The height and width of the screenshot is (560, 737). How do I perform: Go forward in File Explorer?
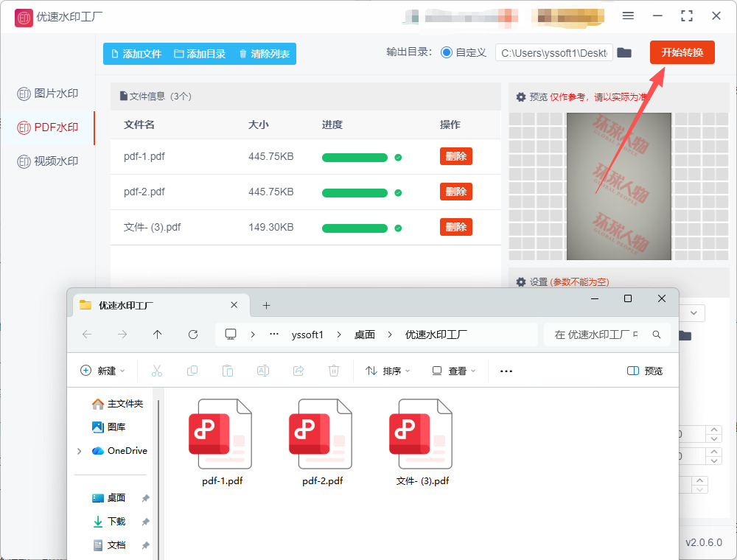(122, 334)
